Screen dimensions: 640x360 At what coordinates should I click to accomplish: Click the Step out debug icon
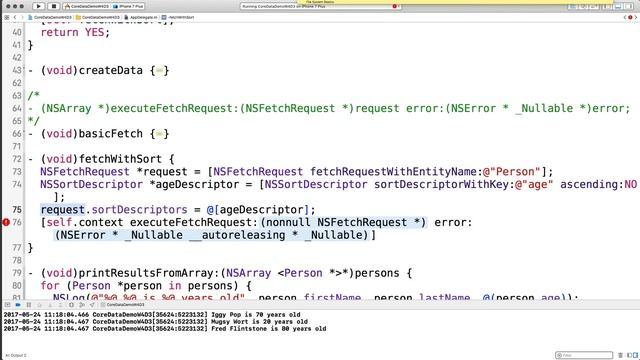pos(60,305)
